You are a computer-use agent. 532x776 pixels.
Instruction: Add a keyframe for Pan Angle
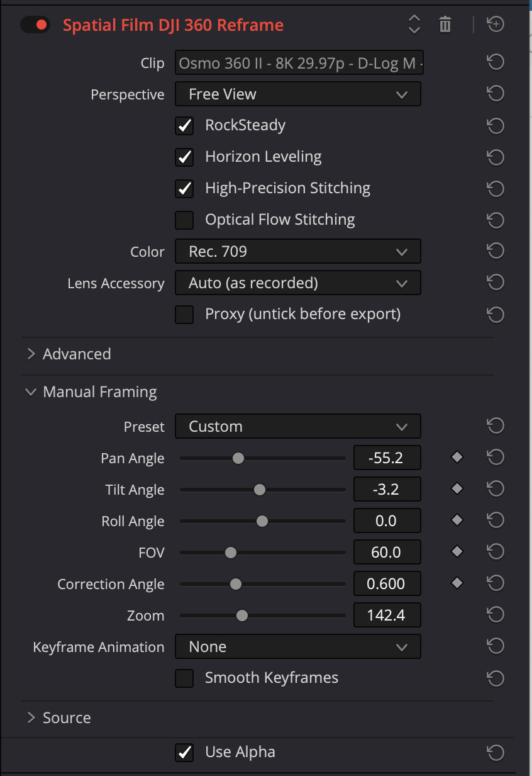click(457, 458)
